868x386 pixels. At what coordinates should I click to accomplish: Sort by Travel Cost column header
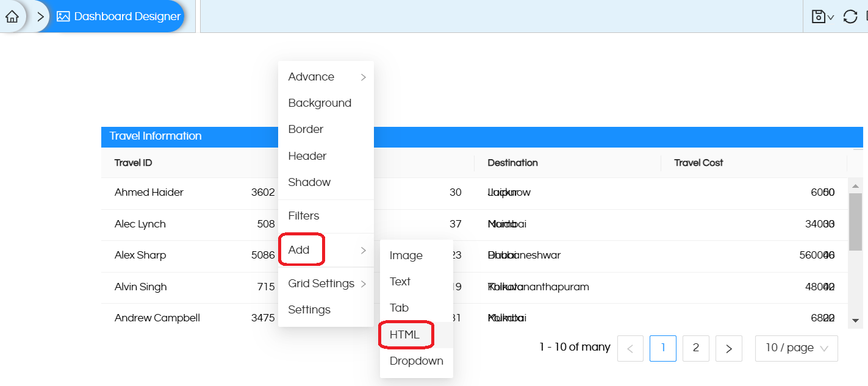[x=698, y=163]
